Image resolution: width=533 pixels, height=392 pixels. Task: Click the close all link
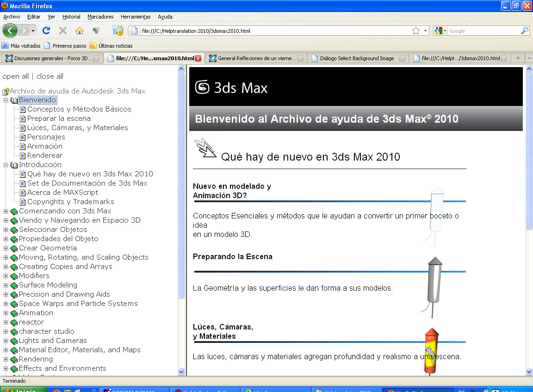[50, 76]
